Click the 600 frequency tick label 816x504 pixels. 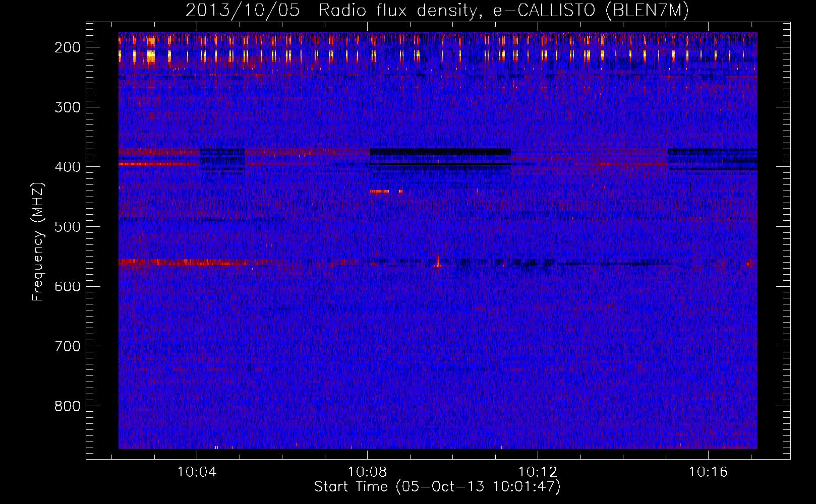[68, 286]
